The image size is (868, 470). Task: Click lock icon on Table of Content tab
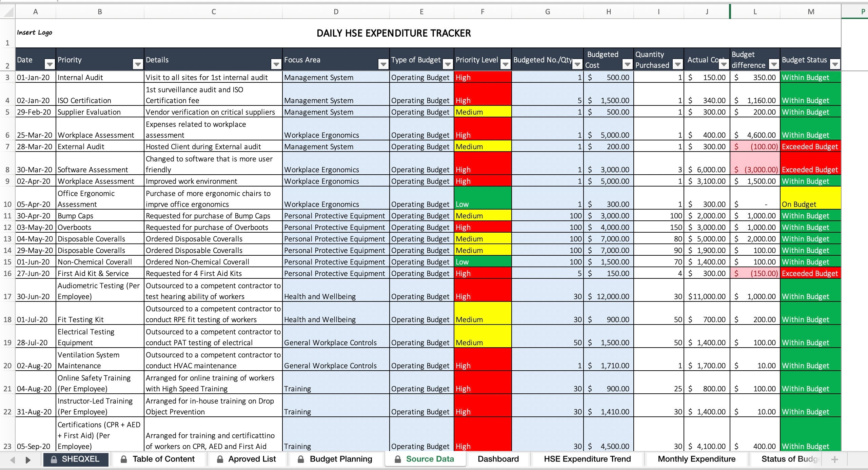pos(124,459)
